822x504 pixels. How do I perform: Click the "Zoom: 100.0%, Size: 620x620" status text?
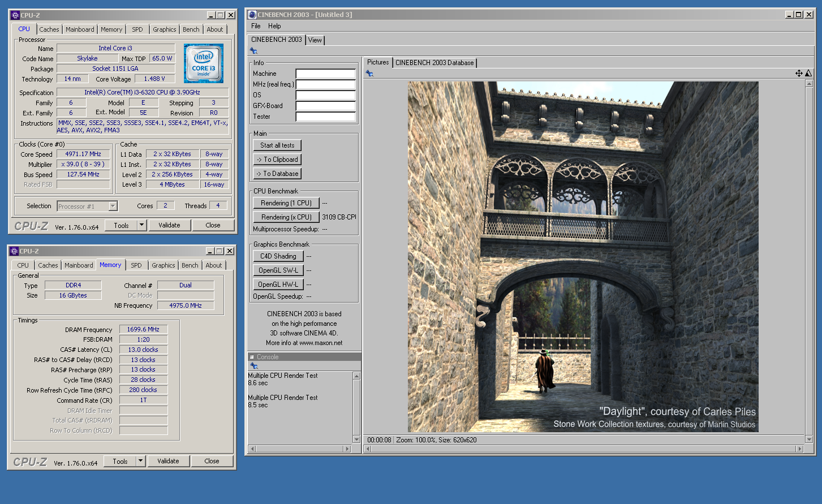pos(436,440)
